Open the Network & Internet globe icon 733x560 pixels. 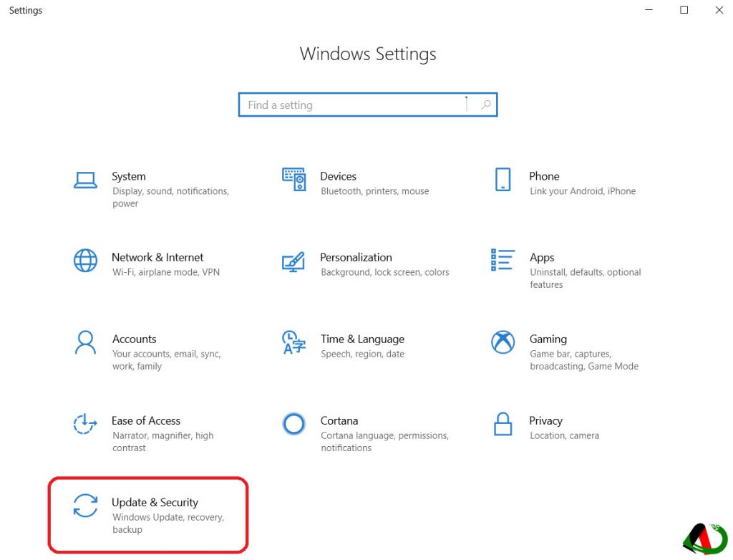[86, 261]
